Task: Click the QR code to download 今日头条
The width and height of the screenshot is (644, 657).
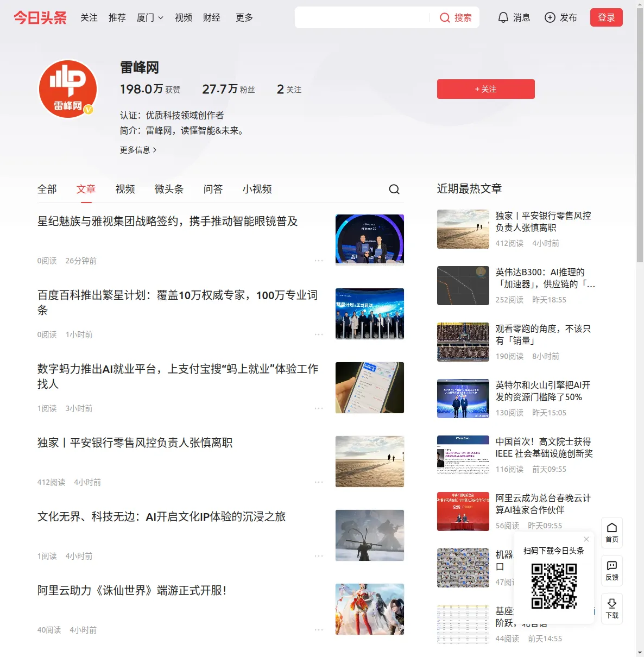Action: click(x=554, y=586)
